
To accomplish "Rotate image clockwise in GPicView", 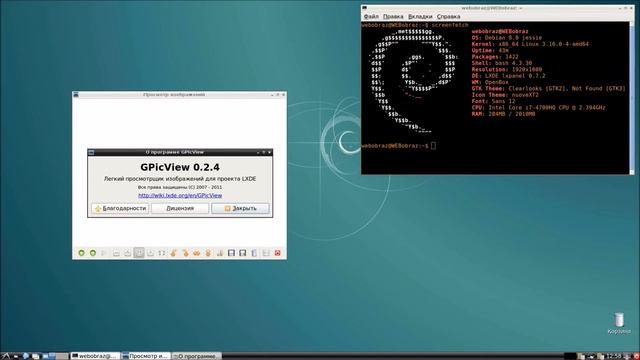I will [x=185, y=253].
